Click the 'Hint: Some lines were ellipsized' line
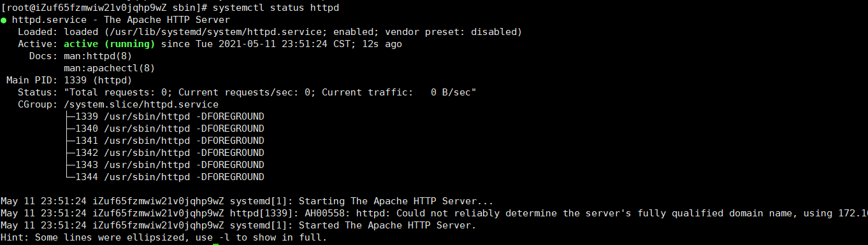Viewport: 868px width, 245px height. coord(164,237)
